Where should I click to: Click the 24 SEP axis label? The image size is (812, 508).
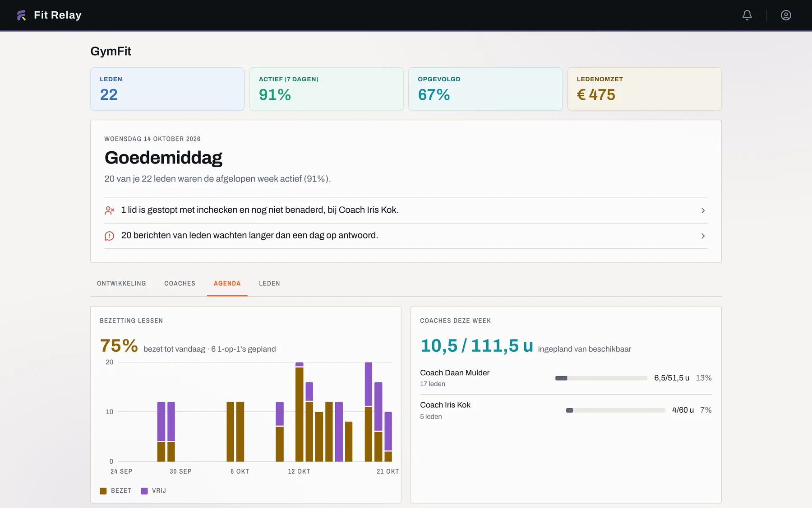(x=121, y=471)
